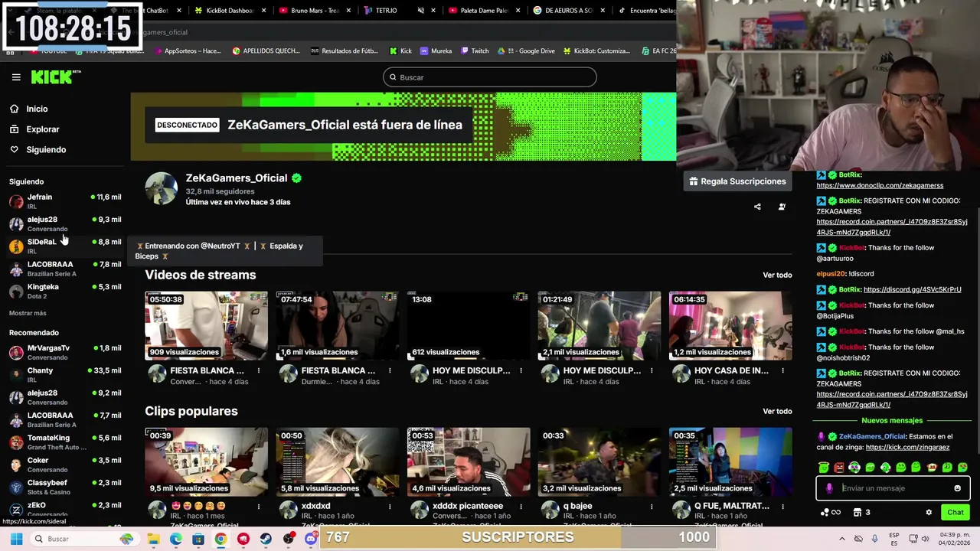Screen dimensions: 980x551
Task: Open the donoclip.com/zekagamerss chat link
Action: coord(880,185)
